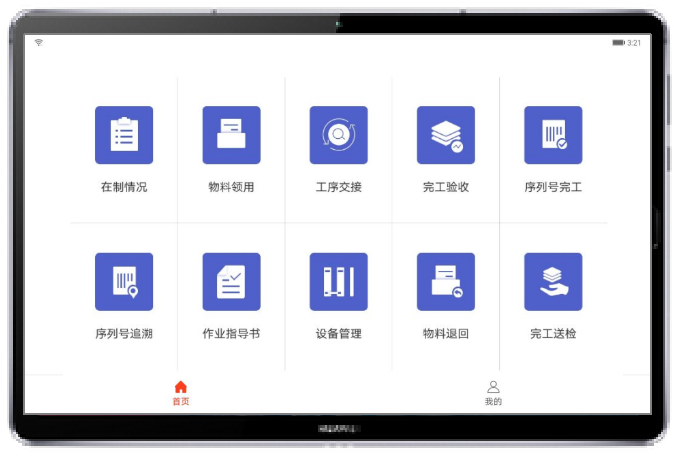674x459 pixels.
Task: Open the 作业指导书 work instruction icon
Action: point(231,281)
